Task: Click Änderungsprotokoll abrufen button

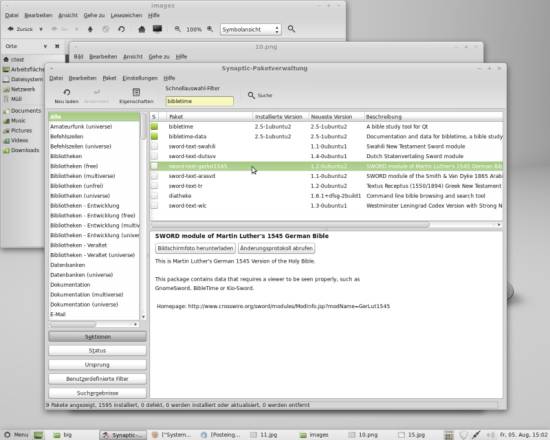Action: click(276, 248)
